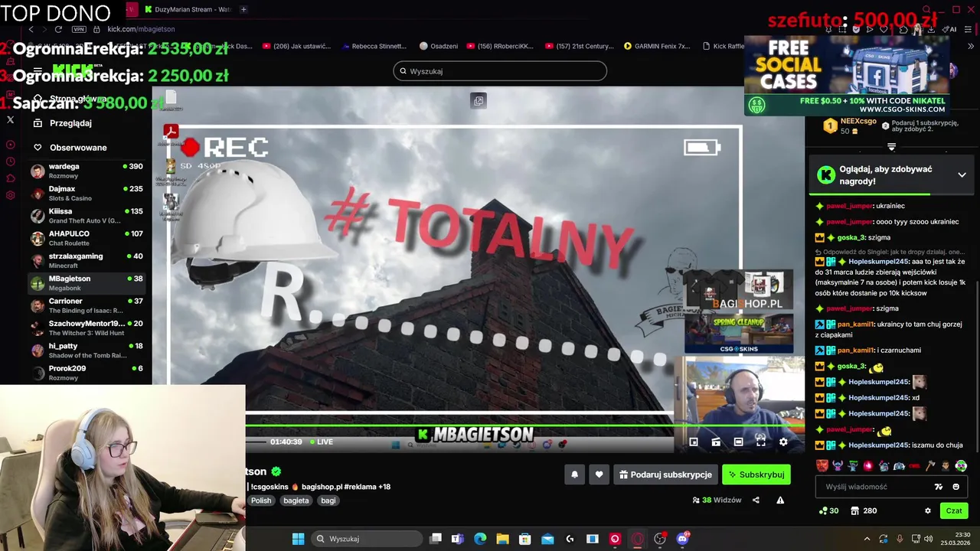Image resolution: width=980 pixels, height=551 pixels.
Task: Expand the 'Oglądaj, aby zdobywać nagrody' panel
Action: 962,175
